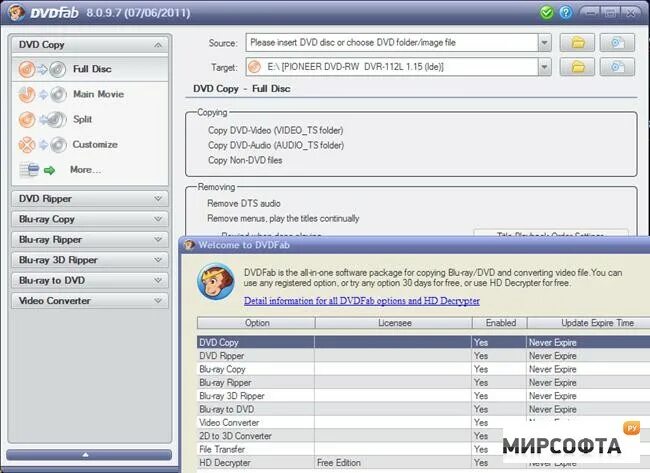Click the monkey mascot in Welcome dialog

[x=216, y=281]
